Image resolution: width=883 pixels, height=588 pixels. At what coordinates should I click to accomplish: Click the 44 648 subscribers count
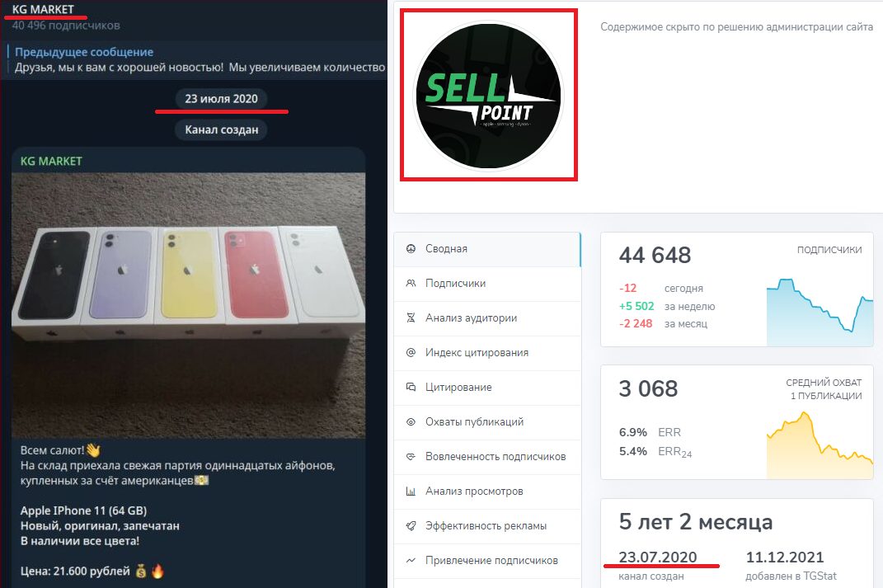pos(655,255)
